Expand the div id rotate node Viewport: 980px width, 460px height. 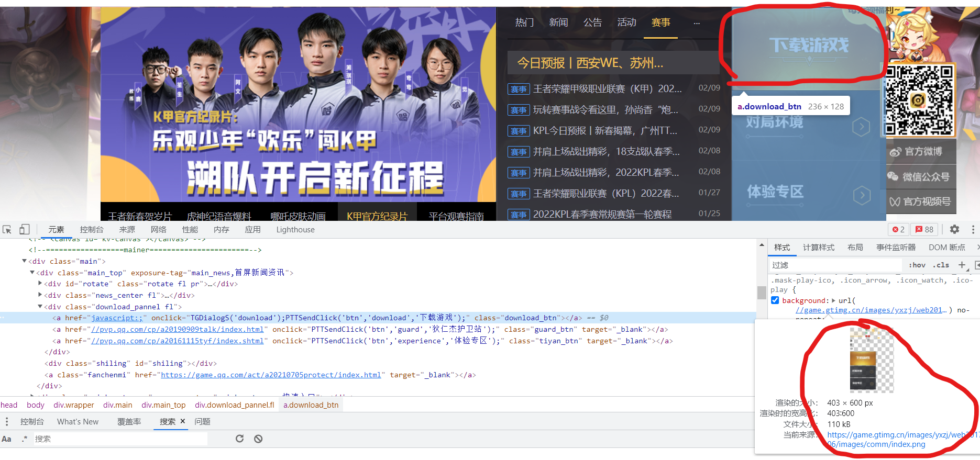40,283
